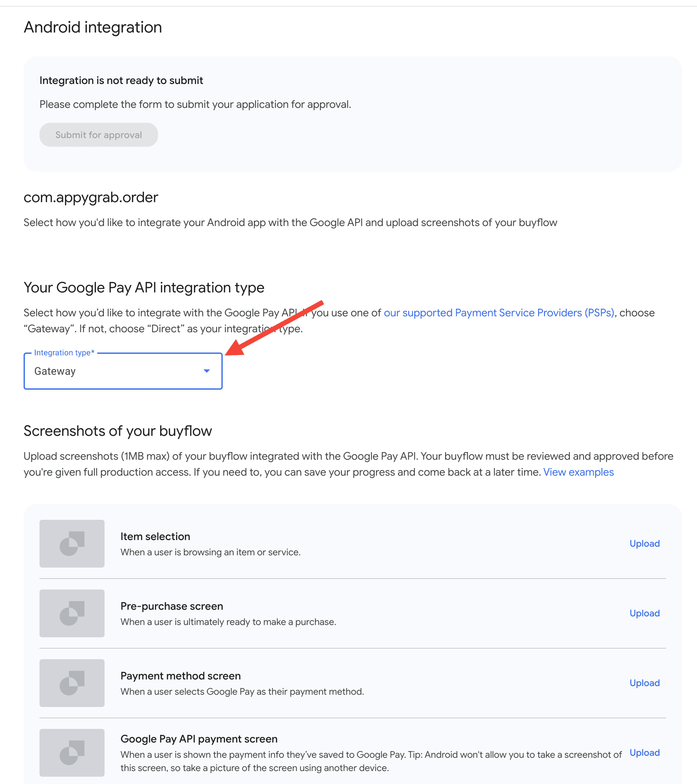Click the 'Integration type*' field label

(x=64, y=353)
